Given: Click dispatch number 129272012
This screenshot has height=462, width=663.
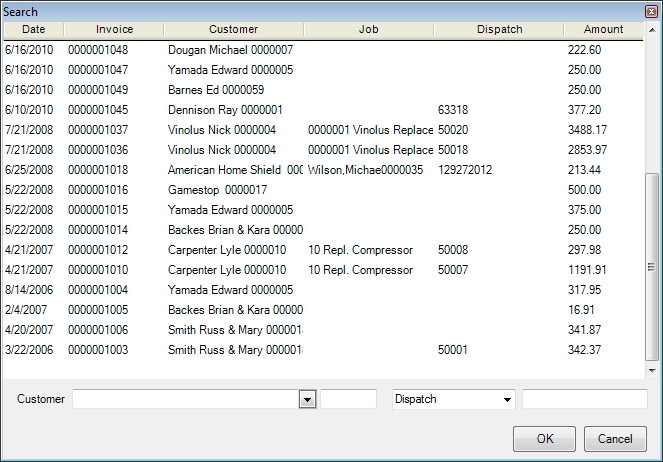Looking at the screenshot, I should tap(465, 170).
